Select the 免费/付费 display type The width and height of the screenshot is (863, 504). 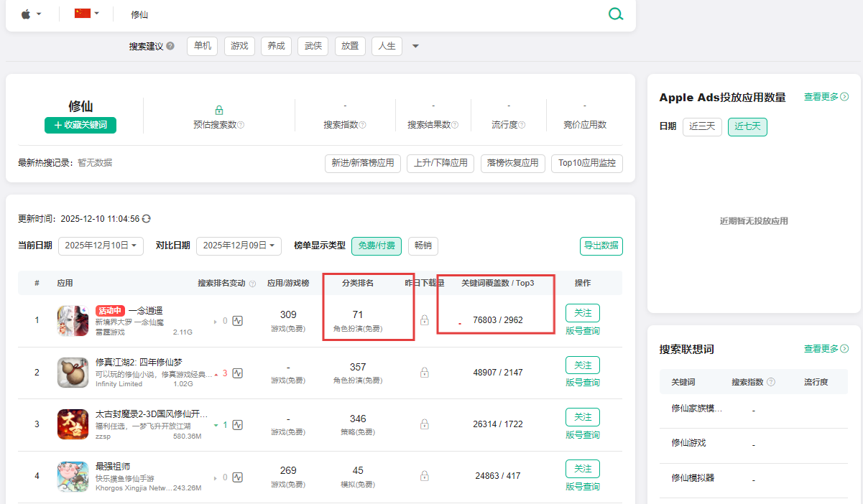[375, 246]
